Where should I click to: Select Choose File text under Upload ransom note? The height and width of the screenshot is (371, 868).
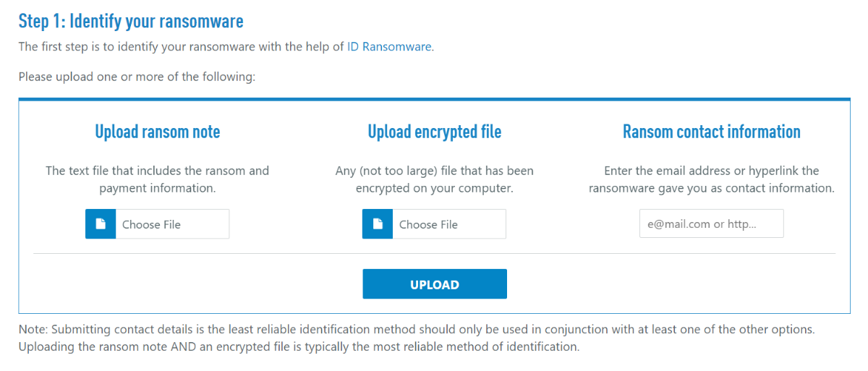pos(151,225)
